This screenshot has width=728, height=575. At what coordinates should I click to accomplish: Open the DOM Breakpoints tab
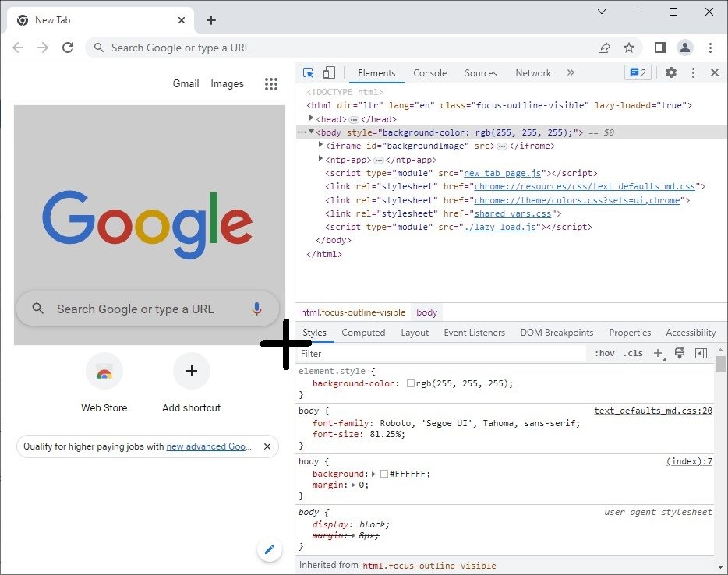(x=557, y=333)
